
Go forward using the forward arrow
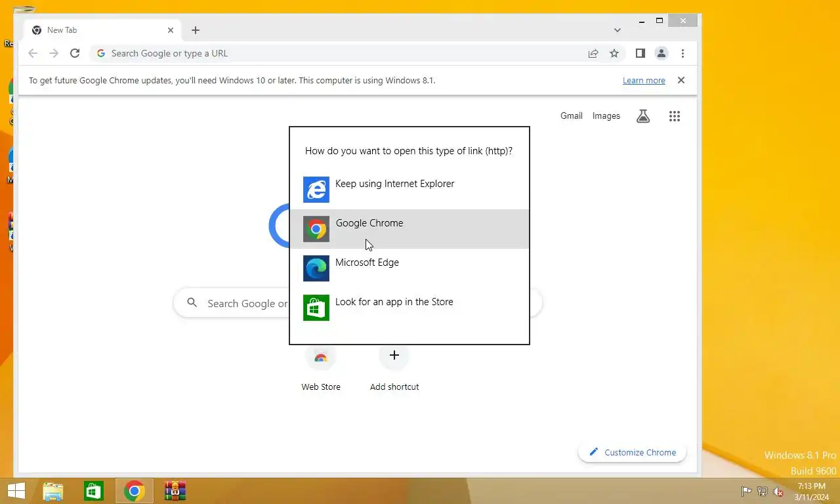(54, 53)
